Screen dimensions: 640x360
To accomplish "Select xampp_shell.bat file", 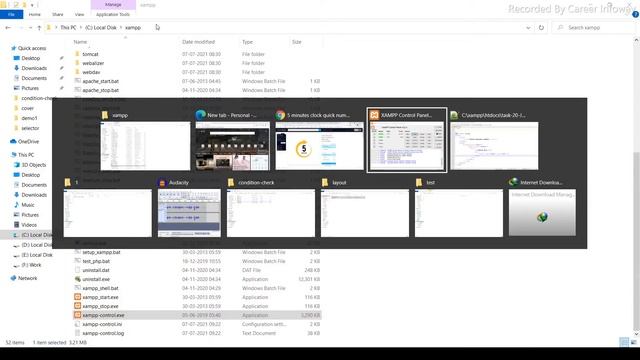I will [x=100, y=288].
